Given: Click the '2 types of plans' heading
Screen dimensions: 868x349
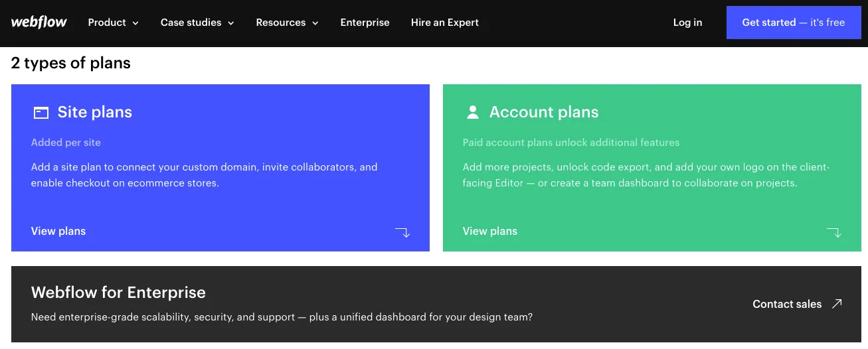Looking at the screenshot, I should [71, 63].
